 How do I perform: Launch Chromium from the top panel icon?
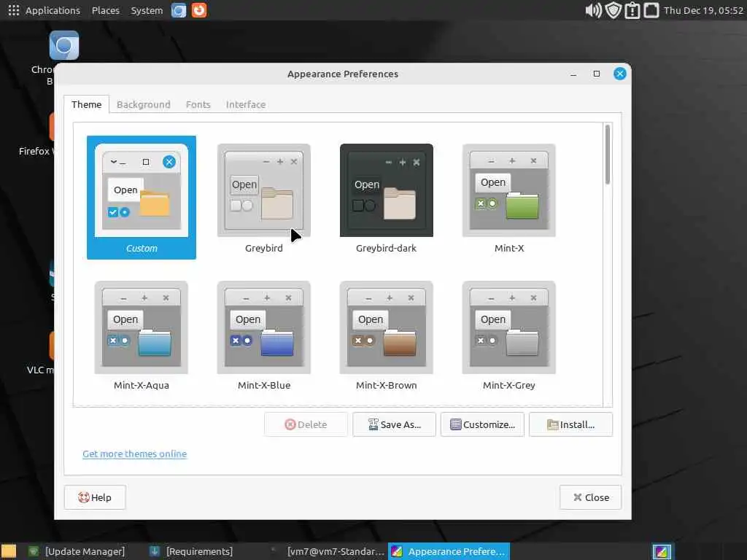pos(179,10)
